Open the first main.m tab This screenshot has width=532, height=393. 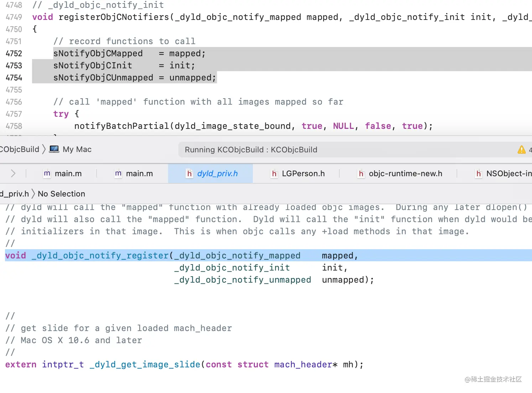click(62, 174)
